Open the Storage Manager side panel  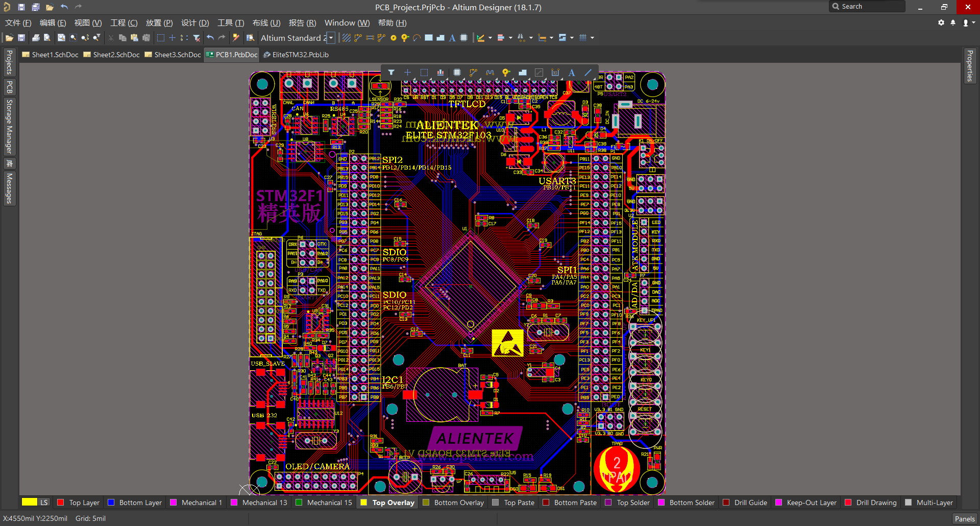tap(9, 126)
